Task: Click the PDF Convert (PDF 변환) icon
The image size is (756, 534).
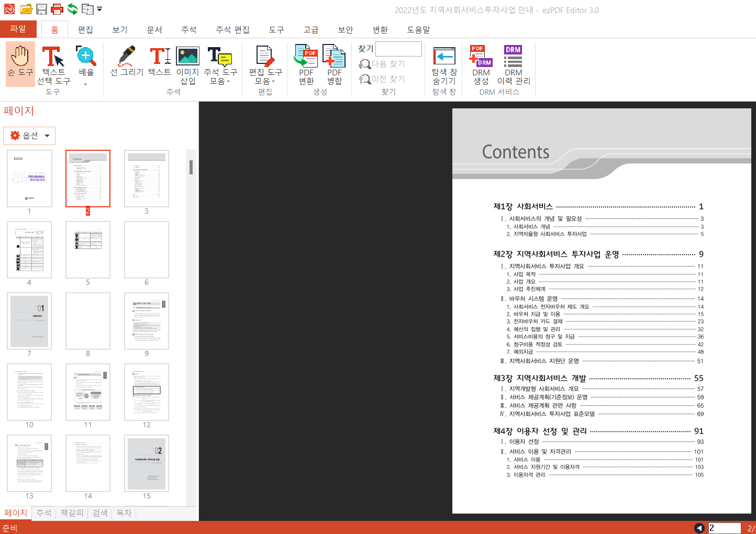Action: click(x=306, y=65)
